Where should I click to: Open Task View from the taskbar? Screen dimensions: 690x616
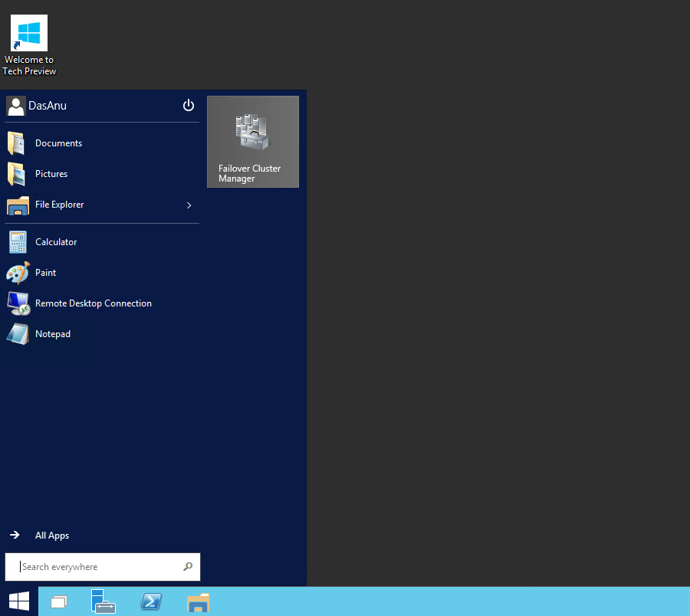(59, 602)
